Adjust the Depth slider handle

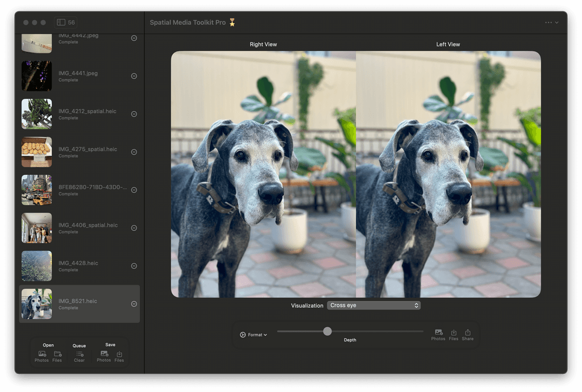click(327, 331)
